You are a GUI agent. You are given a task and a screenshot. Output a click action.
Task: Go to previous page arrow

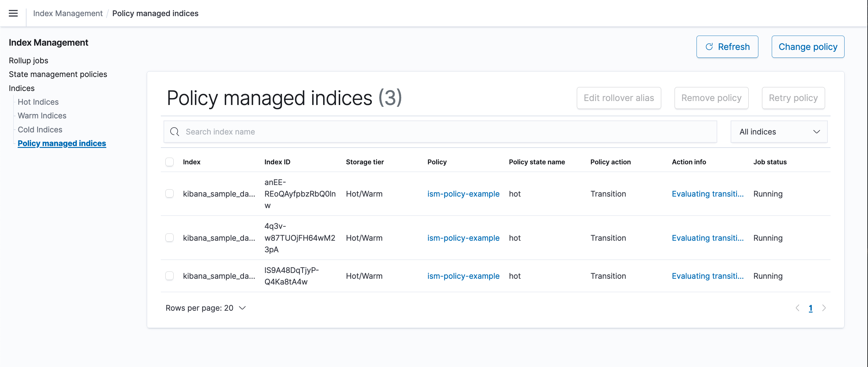point(797,308)
